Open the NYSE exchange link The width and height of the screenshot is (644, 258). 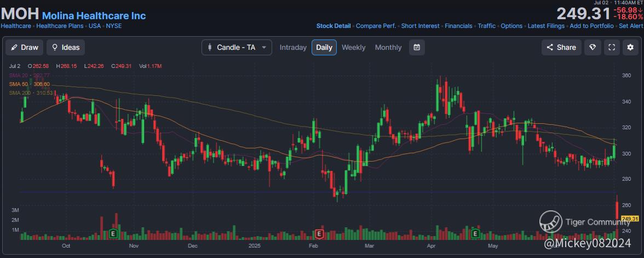[x=114, y=26]
